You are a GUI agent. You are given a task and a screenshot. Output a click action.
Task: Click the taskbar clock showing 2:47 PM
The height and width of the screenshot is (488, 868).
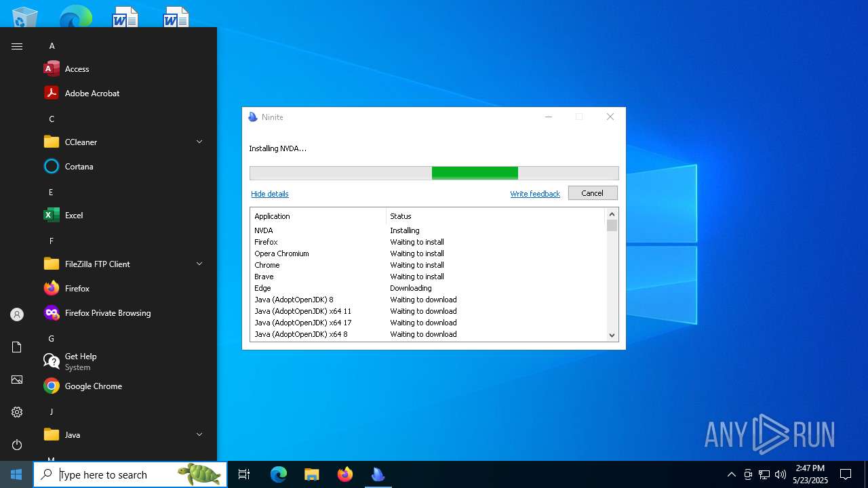tap(810, 474)
